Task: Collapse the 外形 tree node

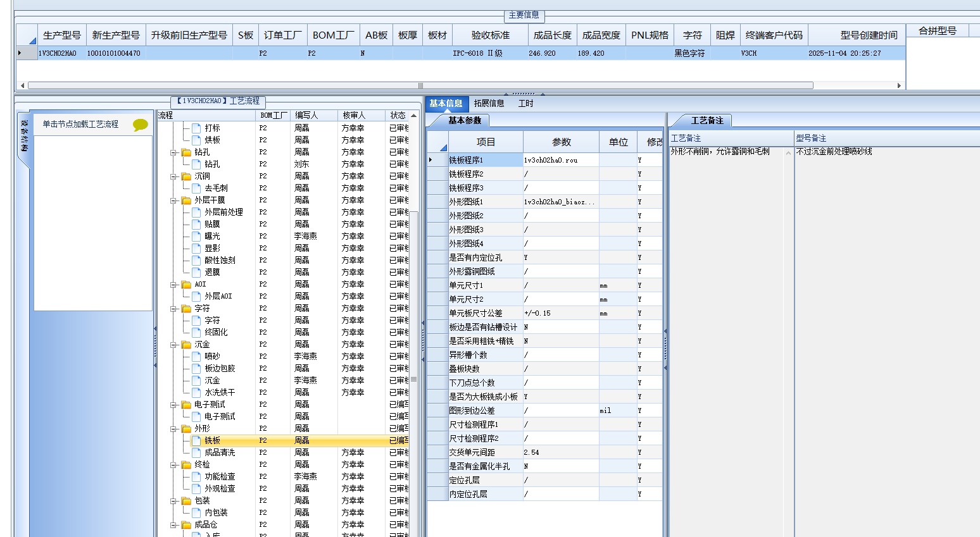Action: pyautogui.click(x=173, y=429)
